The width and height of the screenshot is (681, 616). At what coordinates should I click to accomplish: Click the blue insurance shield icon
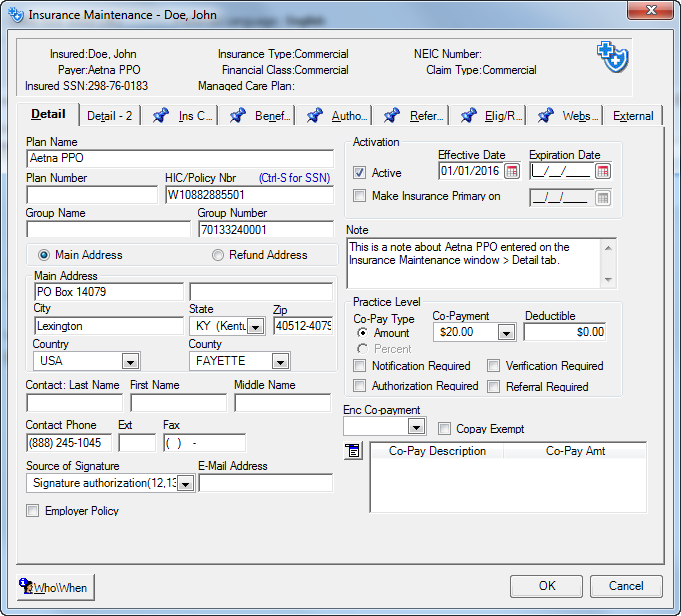(612, 57)
